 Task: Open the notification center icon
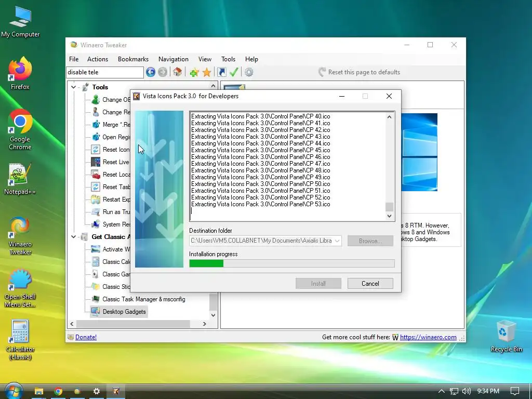(515, 391)
